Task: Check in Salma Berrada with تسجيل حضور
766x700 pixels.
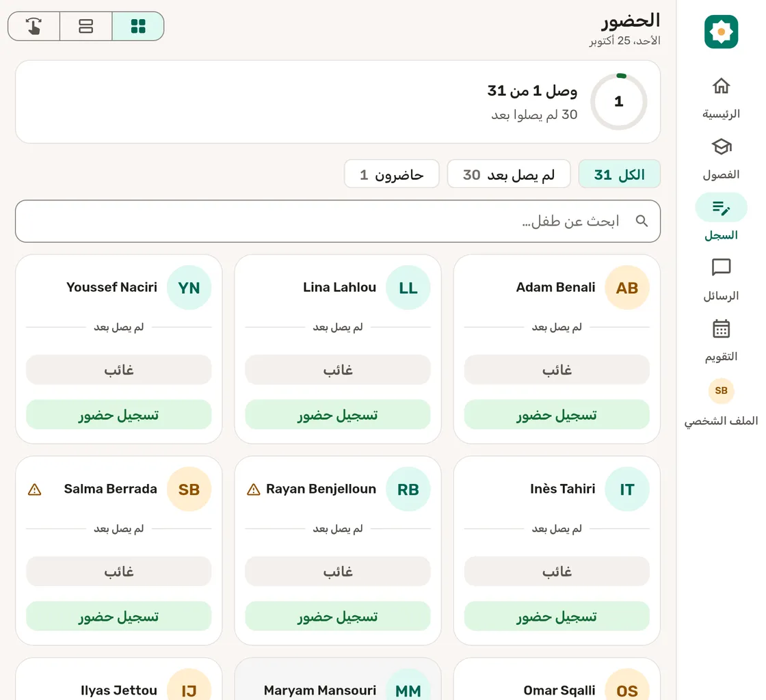Action: [x=119, y=616]
